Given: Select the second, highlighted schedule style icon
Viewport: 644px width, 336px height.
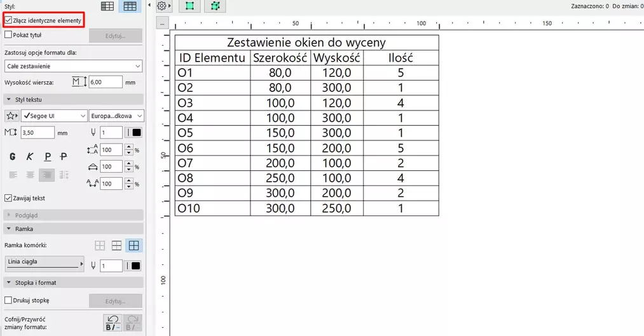Looking at the screenshot, I should coord(130,6).
